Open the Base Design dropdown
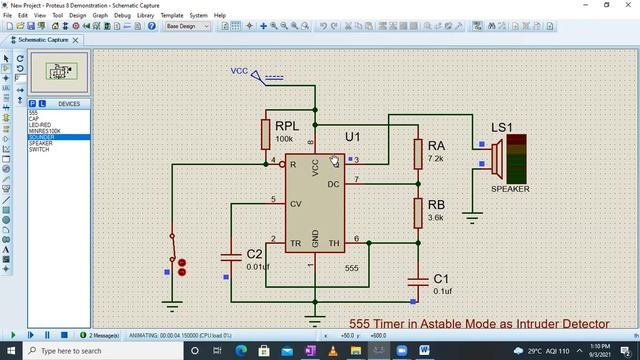 click(x=187, y=26)
